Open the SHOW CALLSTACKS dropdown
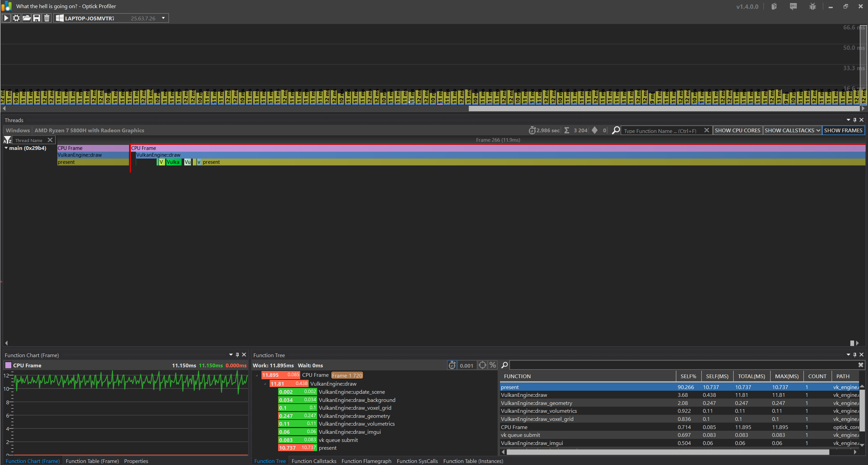The width and height of the screenshot is (868, 465). pyautogui.click(x=792, y=130)
